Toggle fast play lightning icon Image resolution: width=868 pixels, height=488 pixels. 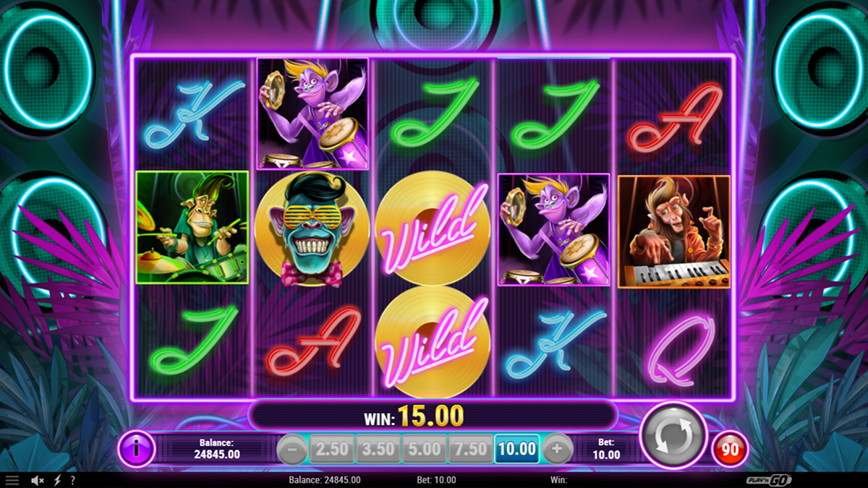coord(56,480)
